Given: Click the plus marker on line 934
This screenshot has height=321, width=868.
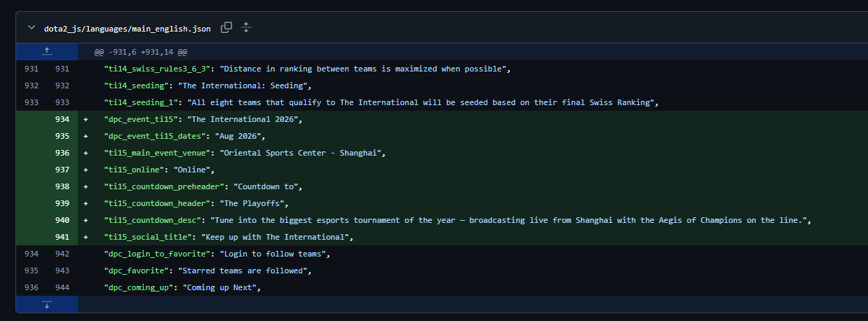Looking at the screenshot, I should point(86,119).
